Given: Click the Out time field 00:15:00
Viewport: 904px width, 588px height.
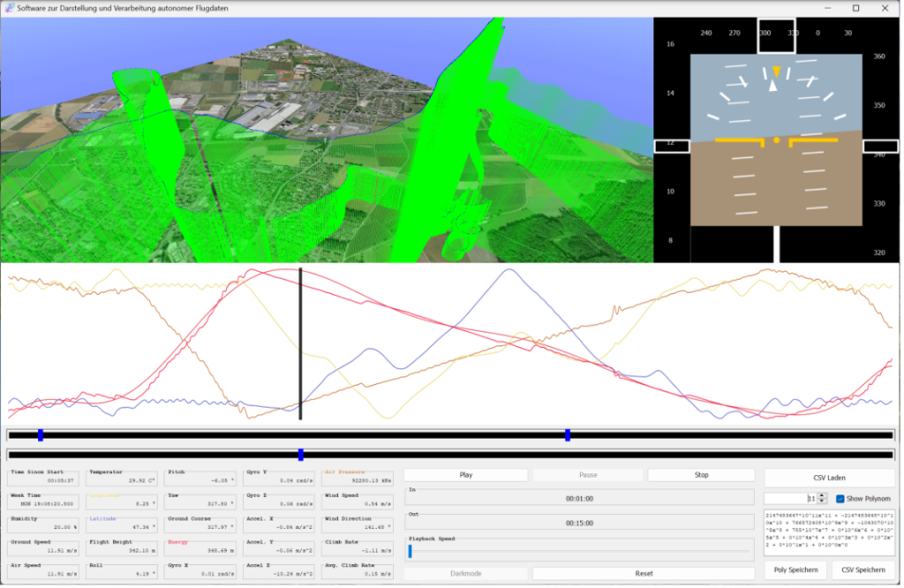Looking at the screenshot, I should 580,523.
